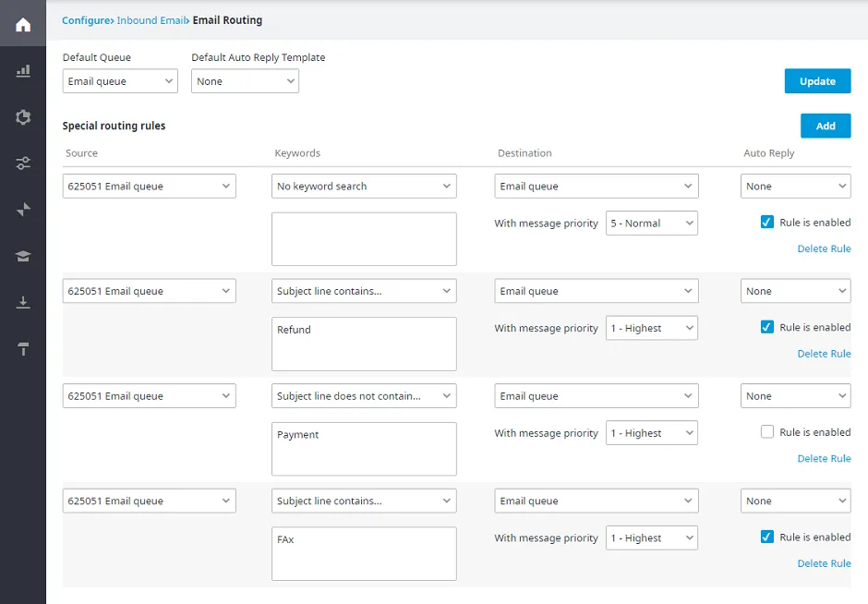The height and width of the screenshot is (604, 868).
Task: Open Source dropdown of FAx rule
Action: tap(149, 501)
